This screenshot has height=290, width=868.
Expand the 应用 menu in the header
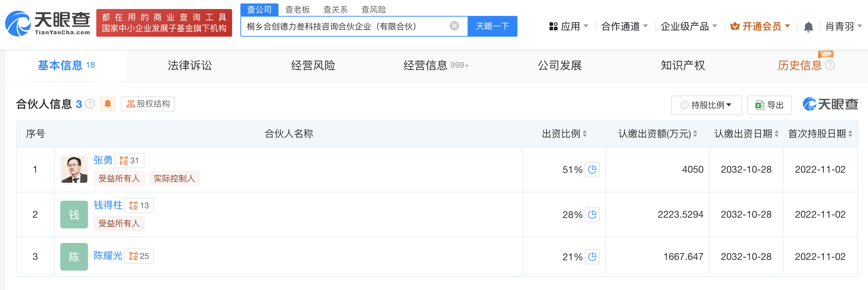click(569, 26)
